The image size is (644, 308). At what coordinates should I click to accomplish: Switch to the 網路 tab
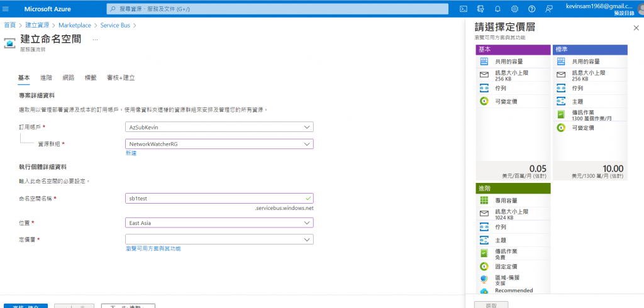69,77
